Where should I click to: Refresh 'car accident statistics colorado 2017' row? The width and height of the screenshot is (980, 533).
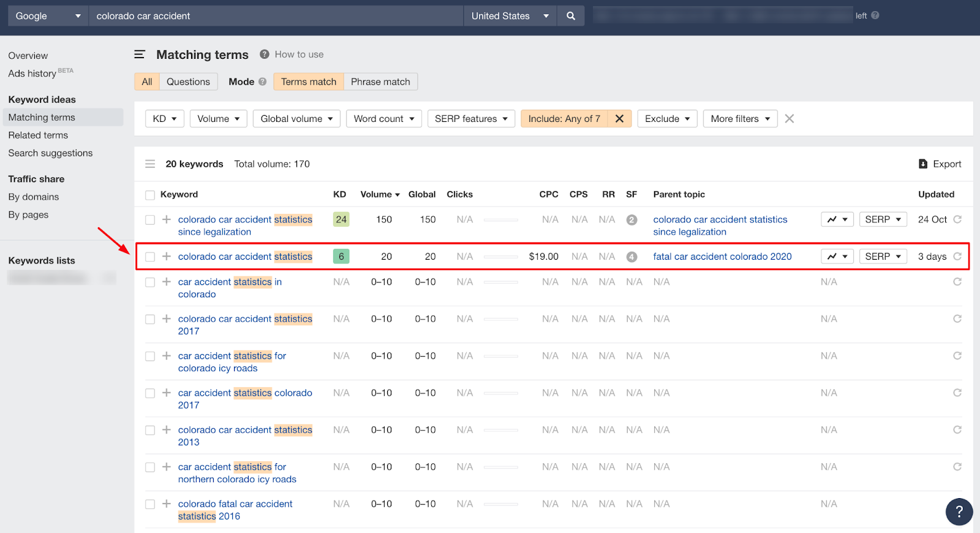click(x=957, y=393)
